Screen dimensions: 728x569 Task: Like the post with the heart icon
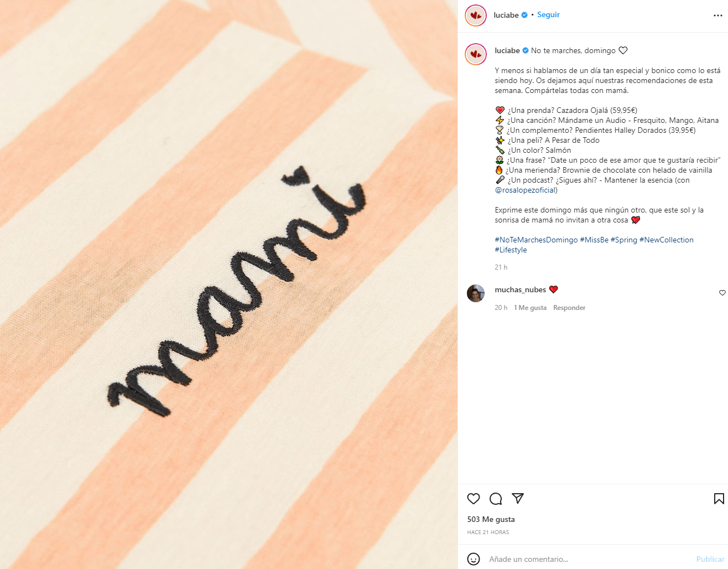click(474, 499)
